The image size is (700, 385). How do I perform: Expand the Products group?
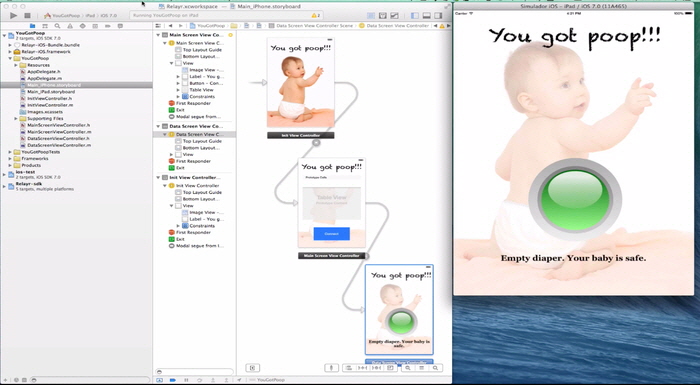(x=10, y=165)
